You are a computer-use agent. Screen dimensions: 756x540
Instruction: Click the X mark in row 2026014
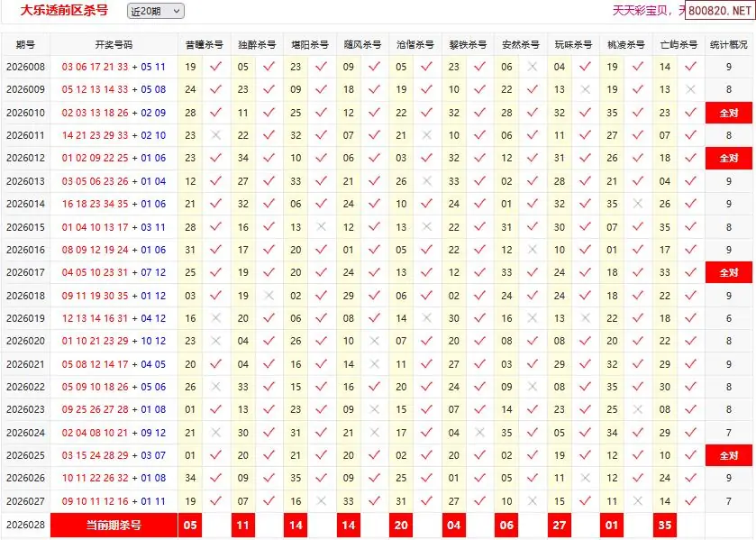(x=638, y=204)
